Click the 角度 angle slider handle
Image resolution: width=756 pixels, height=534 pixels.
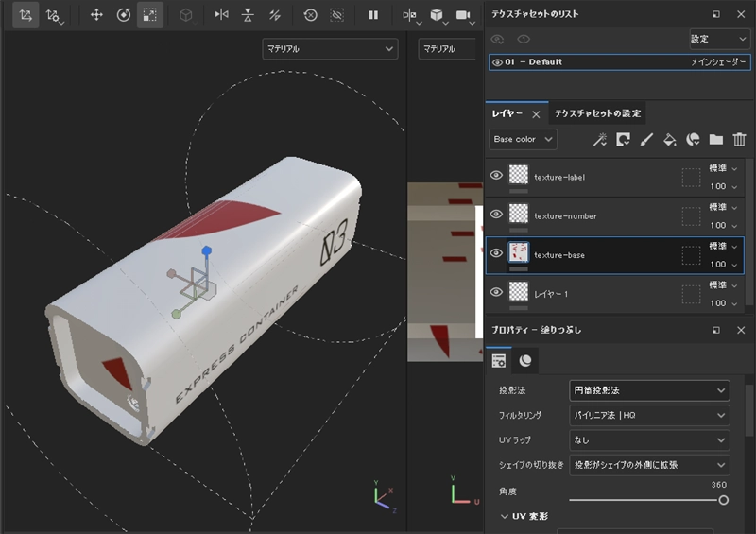pos(724,500)
